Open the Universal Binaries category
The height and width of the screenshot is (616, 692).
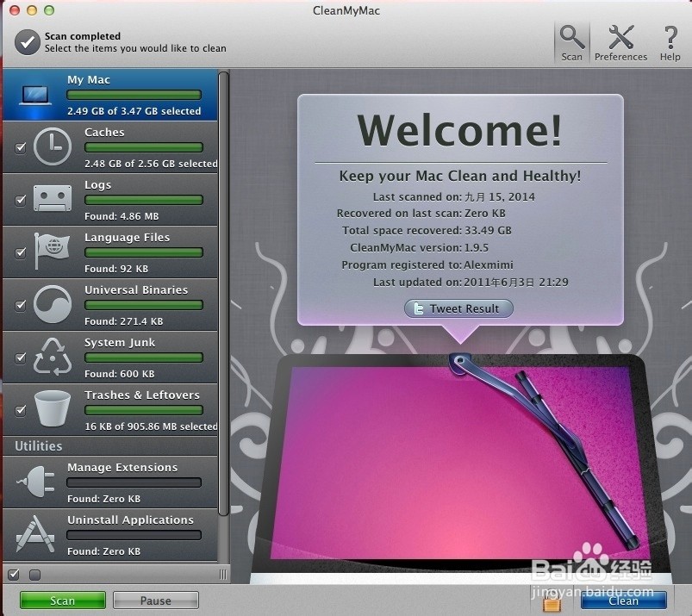click(x=110, y=304)
